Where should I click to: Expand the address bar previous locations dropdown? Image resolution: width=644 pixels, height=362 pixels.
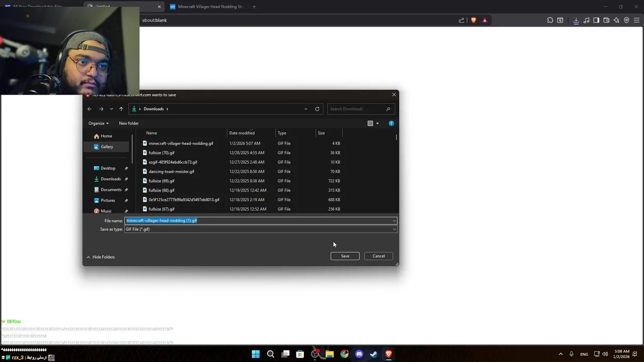coord(305,109)
